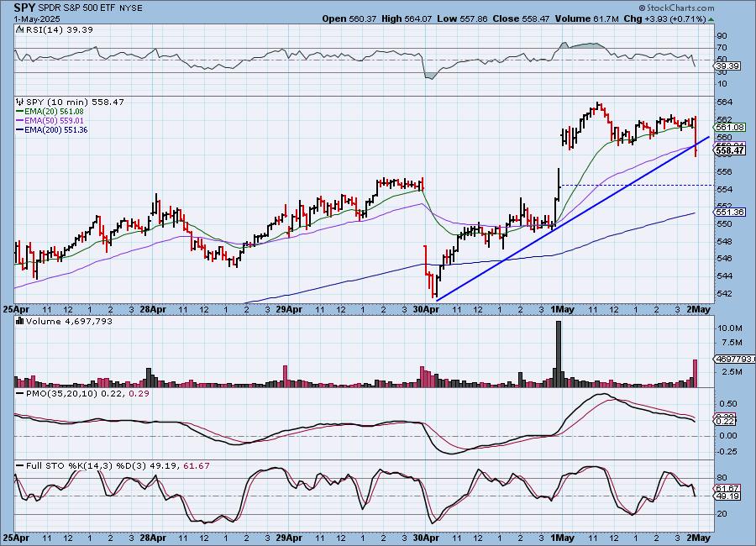Click the Chg +3.93 (+0.71%) text
The width and height of the screenshot is (756, 546).
664,18
